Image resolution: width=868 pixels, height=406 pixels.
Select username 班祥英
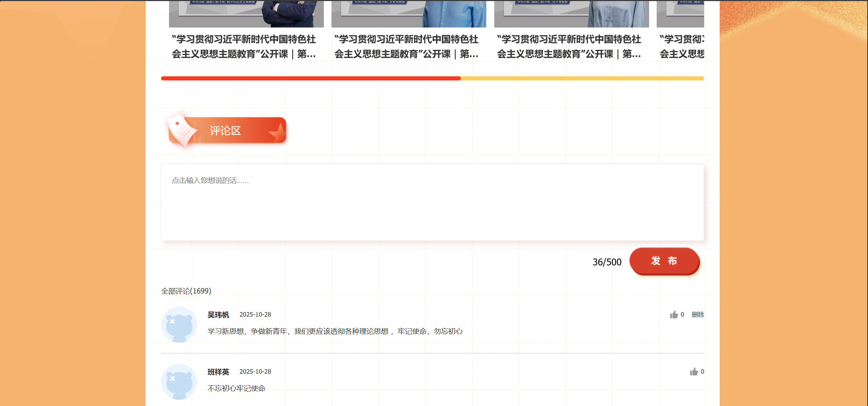[x=218, y=372]
